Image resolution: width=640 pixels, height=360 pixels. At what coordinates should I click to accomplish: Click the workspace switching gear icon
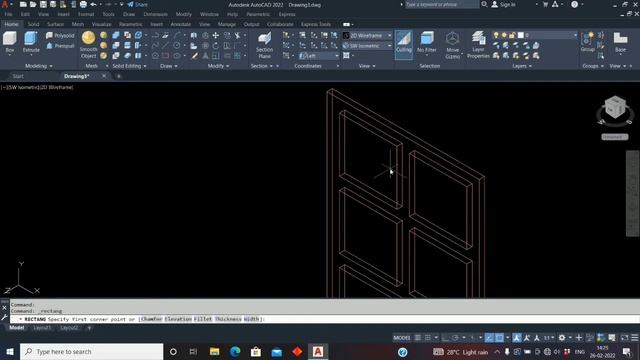(562, 338)
